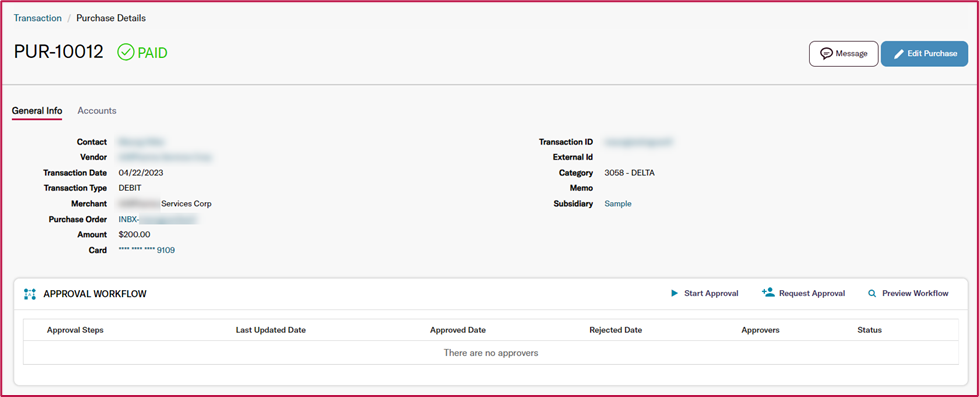Open the card ending 9109 link
Screen dimensions: 979x397
pyautogui.click(x=146, y=250)
